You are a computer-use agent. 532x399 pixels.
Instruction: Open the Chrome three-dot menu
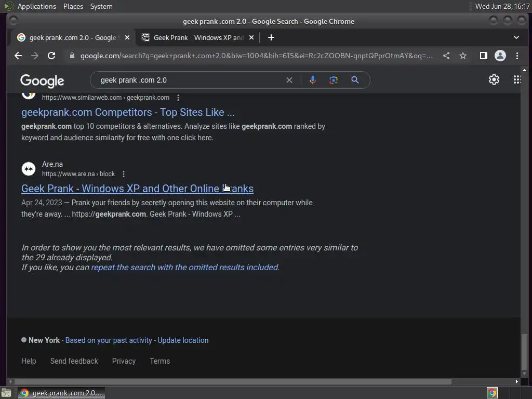(x=517, y=56)
